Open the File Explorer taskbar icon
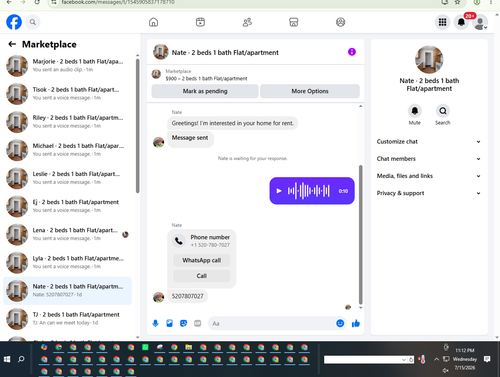The height and width of the screenshot is (377, 500). pyautogui.click(x=189, y=347)
